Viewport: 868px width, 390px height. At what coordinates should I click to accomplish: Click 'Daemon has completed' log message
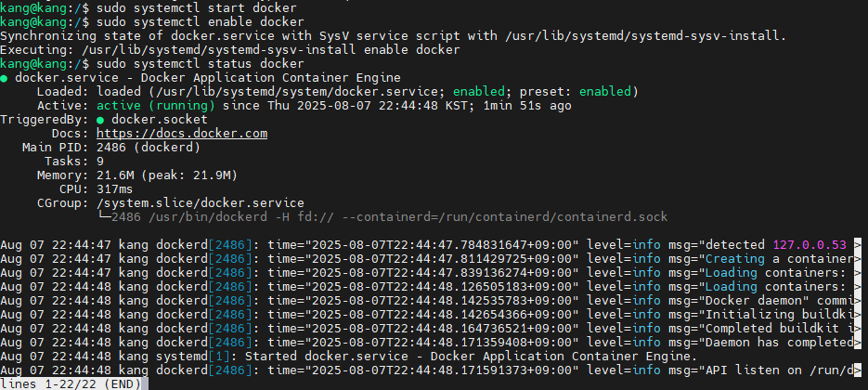pos(780,343)
